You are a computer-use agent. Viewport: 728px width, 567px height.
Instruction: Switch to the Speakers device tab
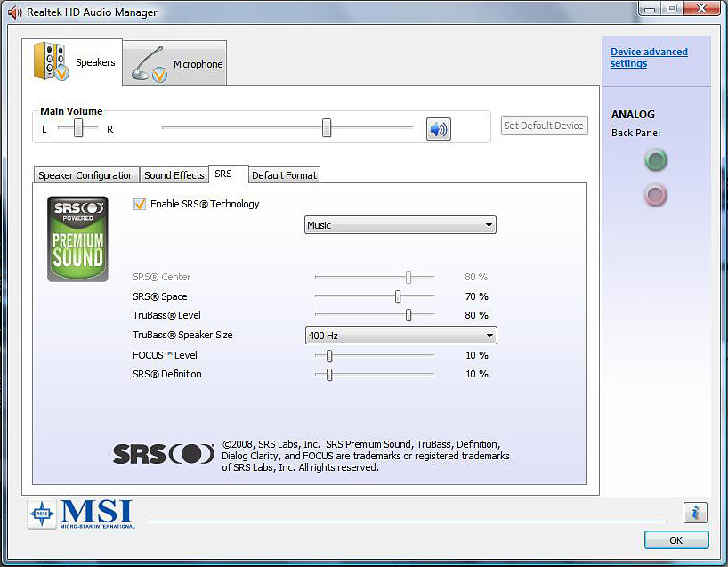(72, 62)
